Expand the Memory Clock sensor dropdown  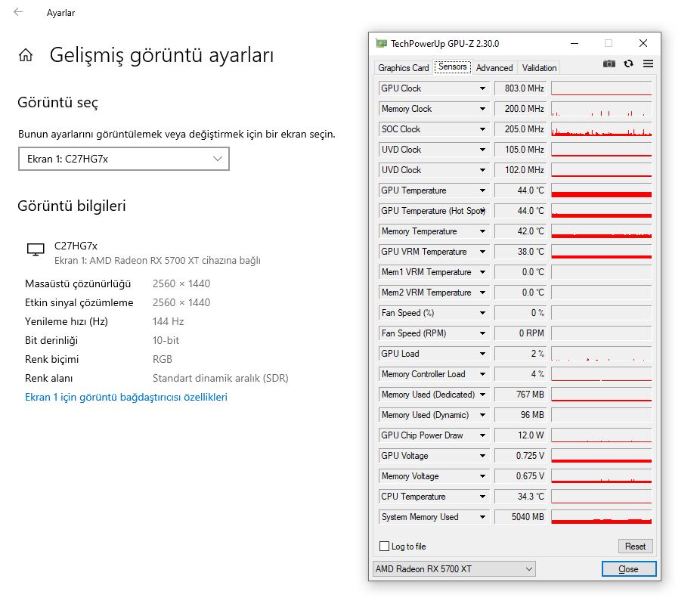click(x=482, y=109)
